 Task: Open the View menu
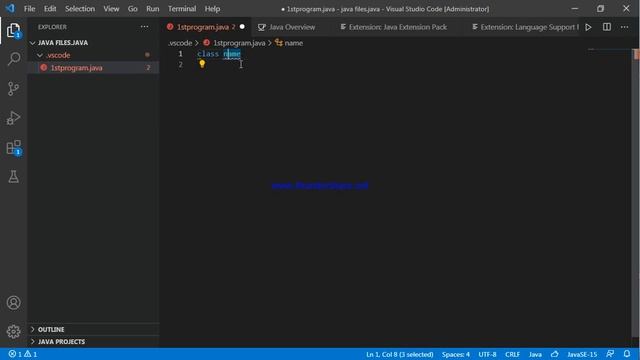click(111, 9)
